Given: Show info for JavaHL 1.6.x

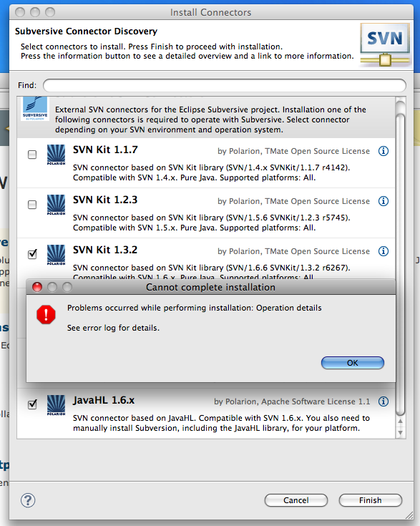Looking at the screenshot, I should pyautogui.click(x=384, y=401).
